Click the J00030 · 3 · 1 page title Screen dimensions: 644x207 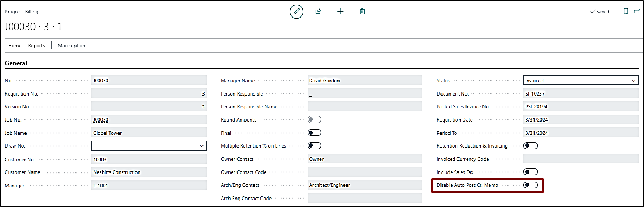[33, 27]
